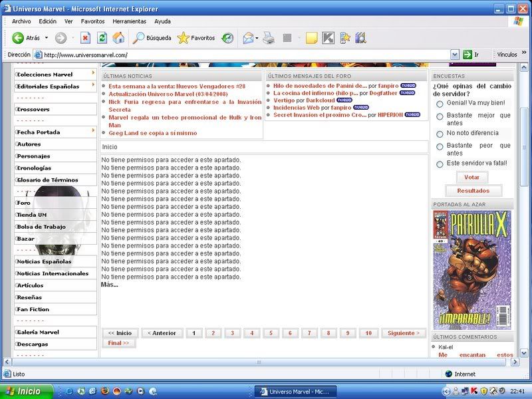The height and width of the screenshot is (399, 532).
Task: Expand the Colecciones Marvel submenu arrow
Action: tap(93, 72)
